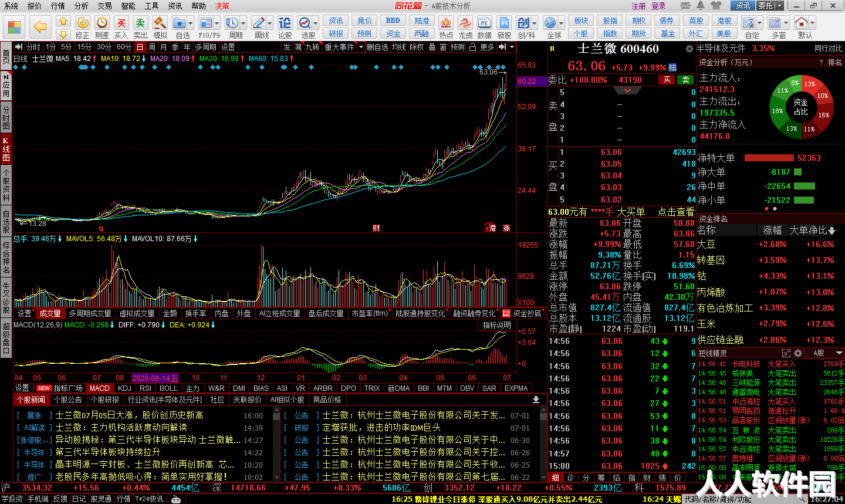Open the 模拟 simulated trading gavel icon
The height and width of the screenshot is (504, 845).
[x=160, y=23]
